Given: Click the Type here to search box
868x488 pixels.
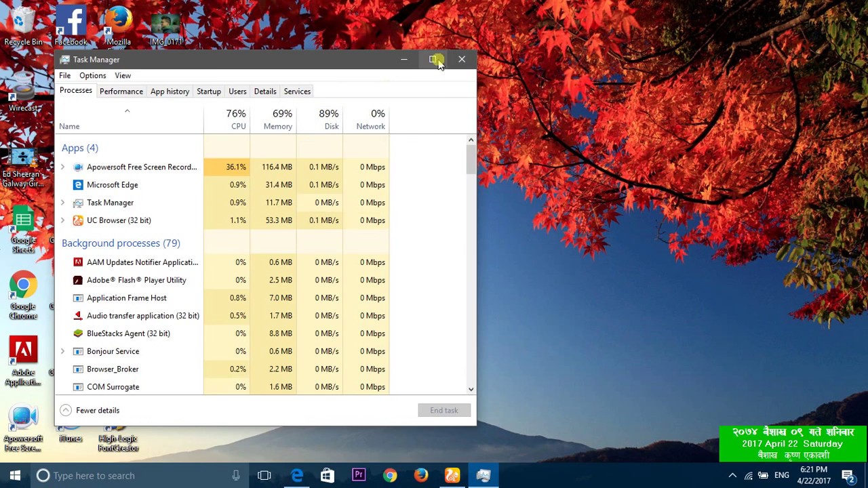Looking at the screenshot, I should (x=139, y=475).
